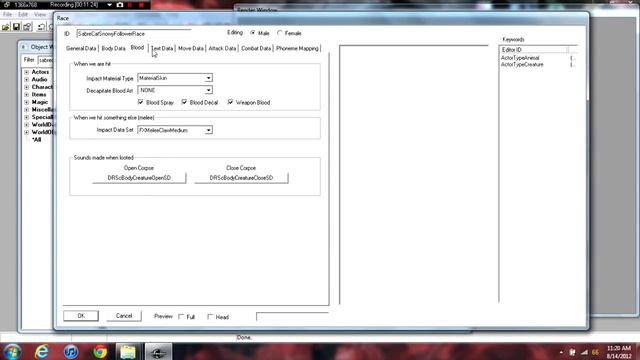
Task: Open the Impact Data Set dropdown
Action: 209,130
